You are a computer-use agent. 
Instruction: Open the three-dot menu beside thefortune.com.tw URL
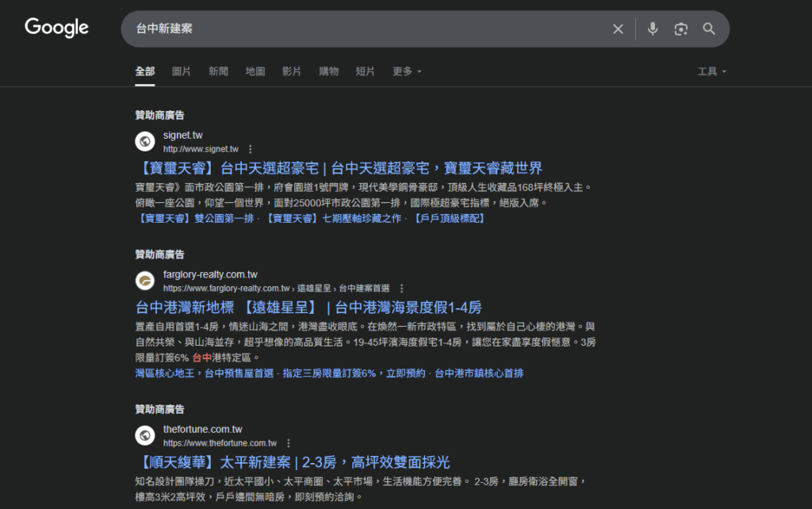(x=289, y=443)
